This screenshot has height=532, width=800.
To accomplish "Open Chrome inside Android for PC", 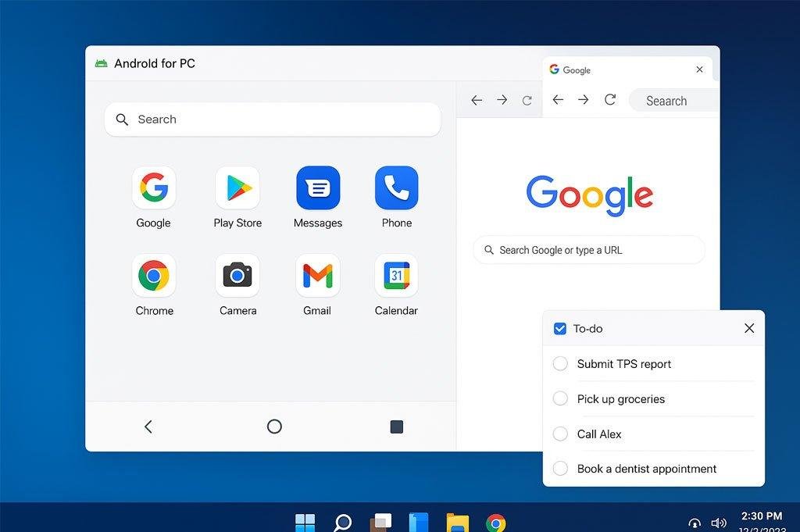I will (154, 275).
